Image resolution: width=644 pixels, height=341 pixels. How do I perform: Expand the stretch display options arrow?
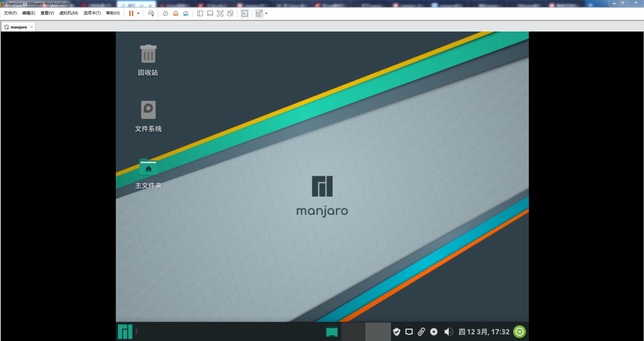tap(266, 13)
